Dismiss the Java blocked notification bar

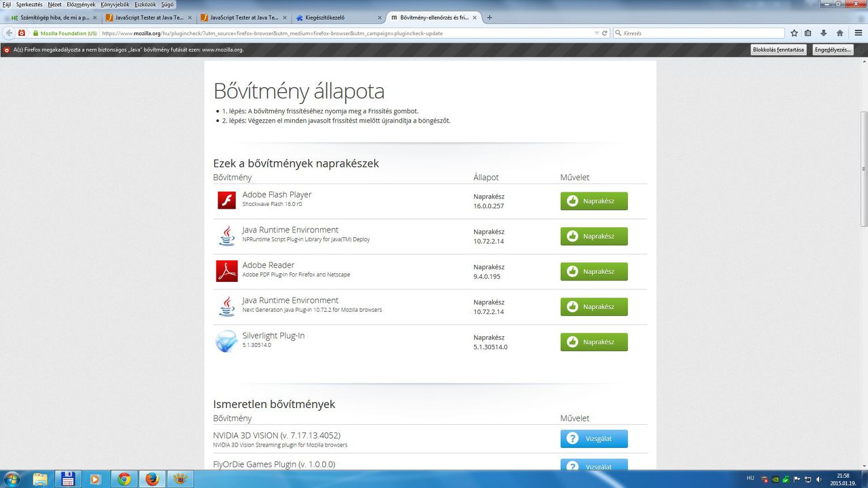[x=860, y=49]
